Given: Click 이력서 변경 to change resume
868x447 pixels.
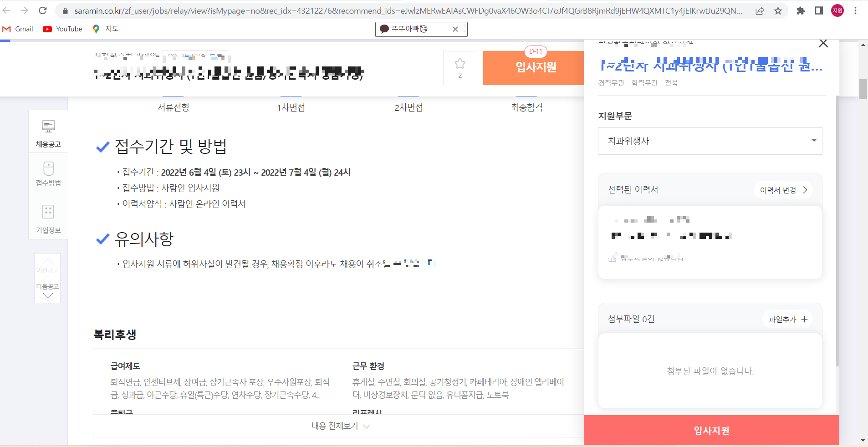Looking at the screenshot, I should (x=783, y=190).
